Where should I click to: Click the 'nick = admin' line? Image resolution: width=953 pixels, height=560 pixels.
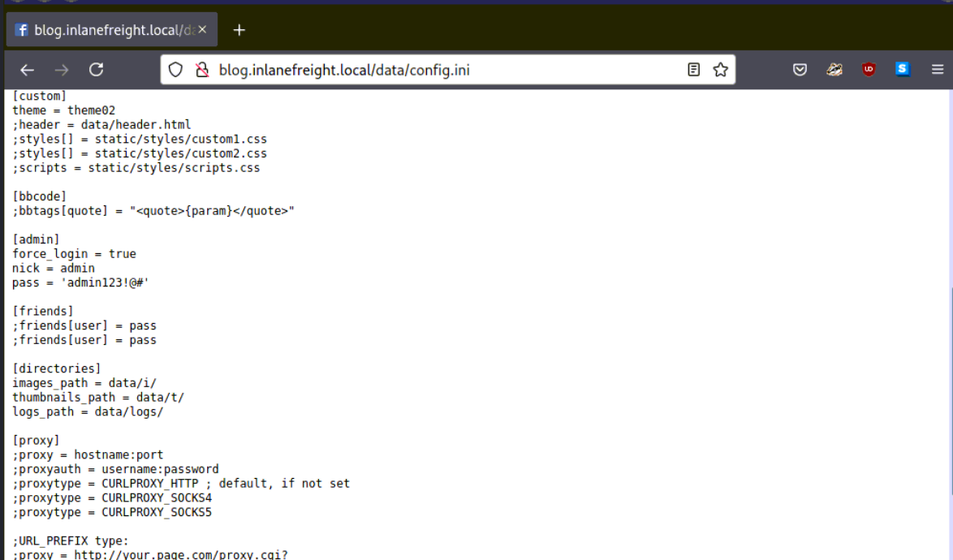[x=54, y=268]
